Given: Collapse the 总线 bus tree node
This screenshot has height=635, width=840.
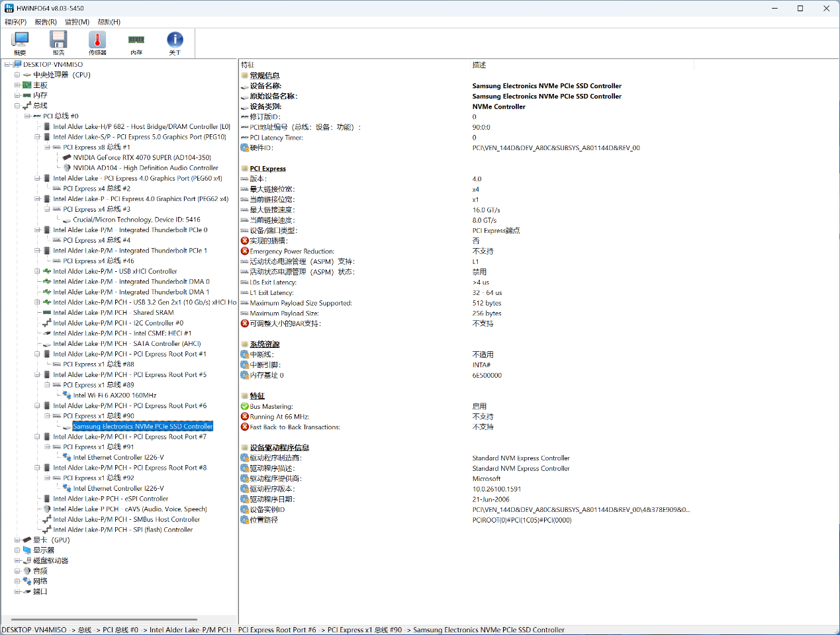Looking at the screenshot, I should (17, 106).
